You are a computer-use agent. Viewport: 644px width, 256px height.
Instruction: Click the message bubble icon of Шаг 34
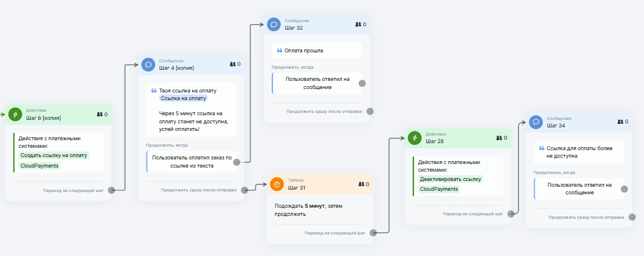(536, 122)
